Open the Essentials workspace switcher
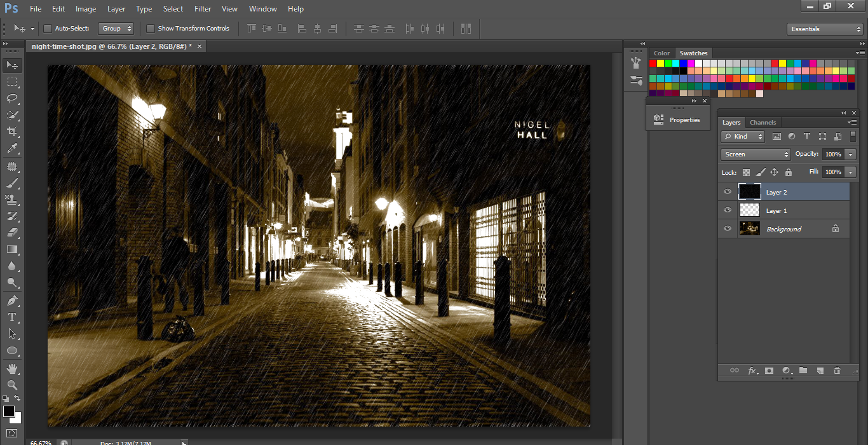Image resolution: width=868 pixels, height=445 pixels. coord(824,28)
